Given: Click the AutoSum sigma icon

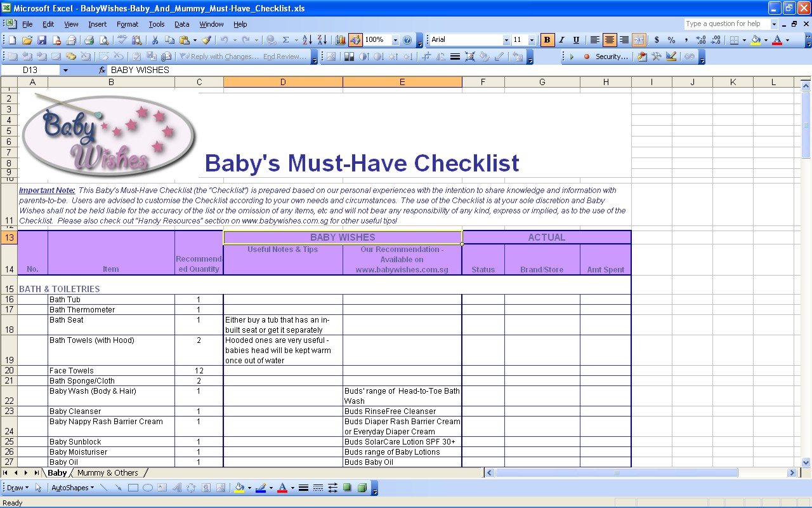Looking at the screenshot, I should tap(285, 40).
